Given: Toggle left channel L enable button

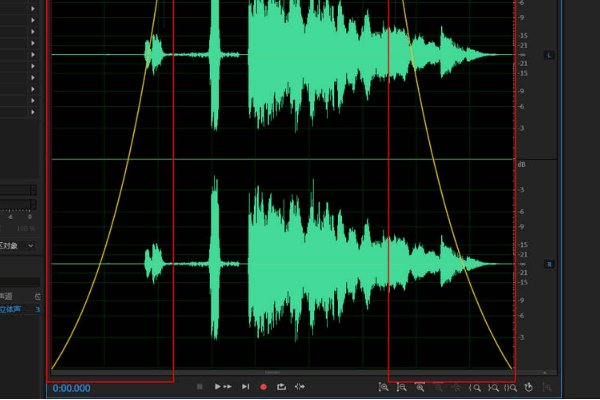Looking at the screenshot, I should coord(548,55).
